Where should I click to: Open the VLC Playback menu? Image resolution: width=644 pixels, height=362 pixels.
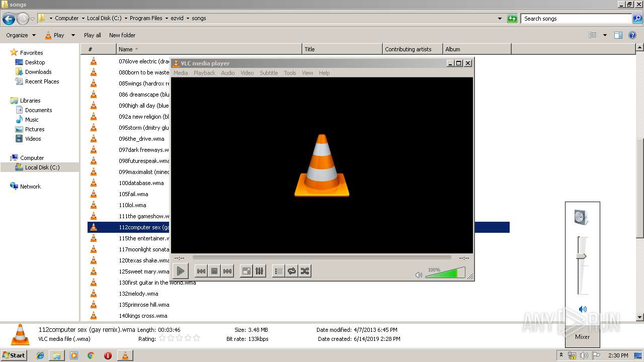204,73
